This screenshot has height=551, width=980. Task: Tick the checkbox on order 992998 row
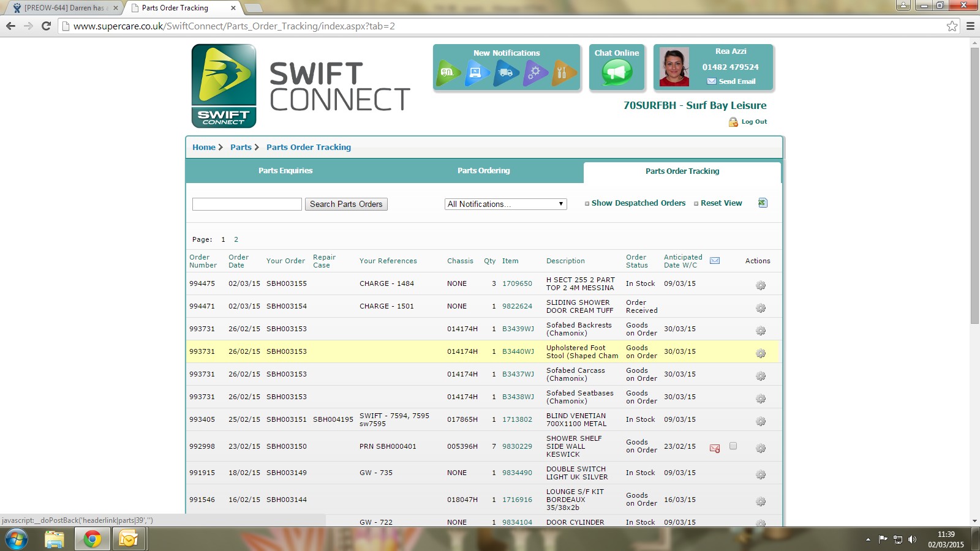tap(733, 446)
